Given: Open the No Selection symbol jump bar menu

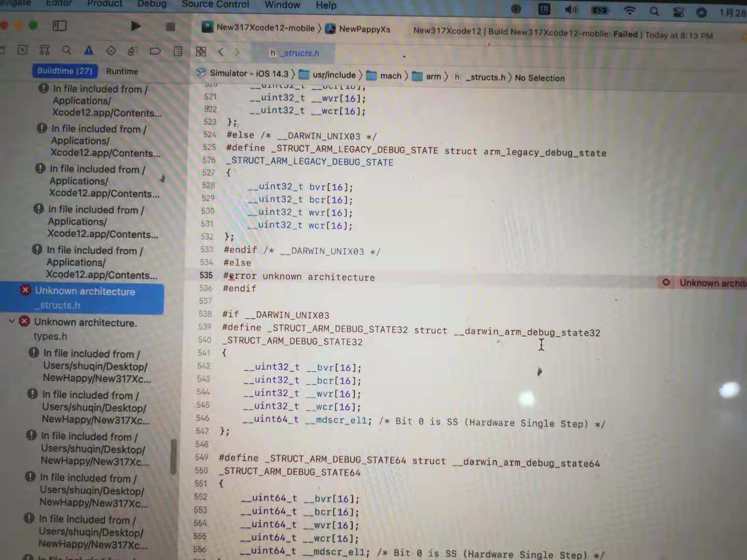Looking at the screenshot, I should (x=539, y=78).
